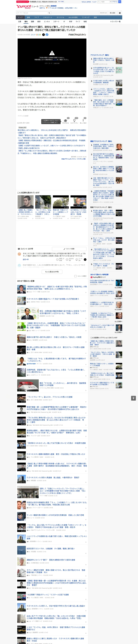
Task: Click the ログイン link
Action: (x=42, y=8)
